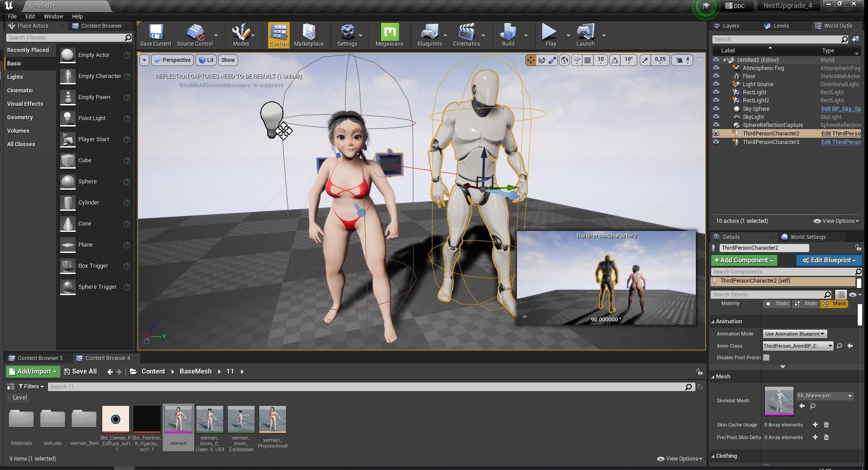Open the Window menu

pyautogui.click(x=53, y=16)
